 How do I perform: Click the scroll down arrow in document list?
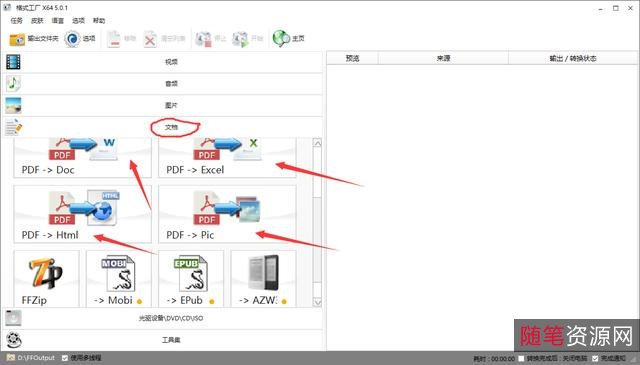[317, 302]
